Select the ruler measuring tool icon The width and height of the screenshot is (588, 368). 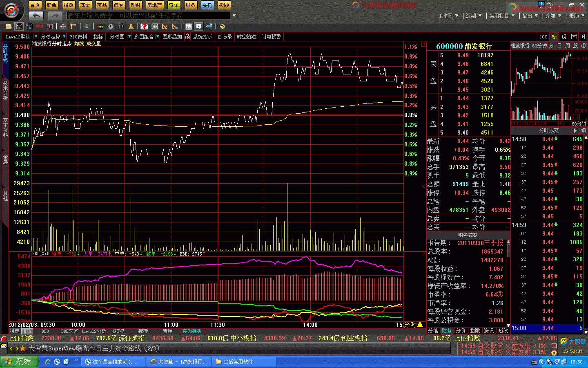point(73,27)
